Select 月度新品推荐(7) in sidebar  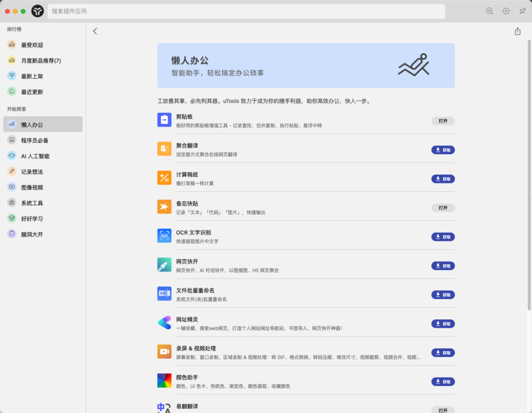(x=43, y=61)
